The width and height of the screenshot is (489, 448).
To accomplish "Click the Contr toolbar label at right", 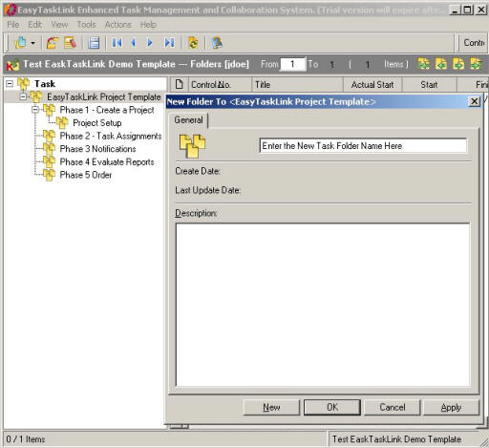I will pos(474,43).
